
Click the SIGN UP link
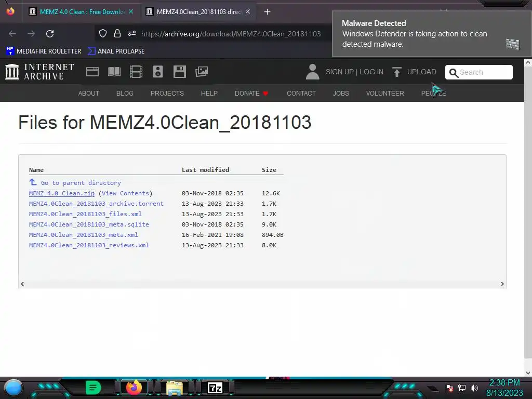pyautogui.click(x=340, y=72)
